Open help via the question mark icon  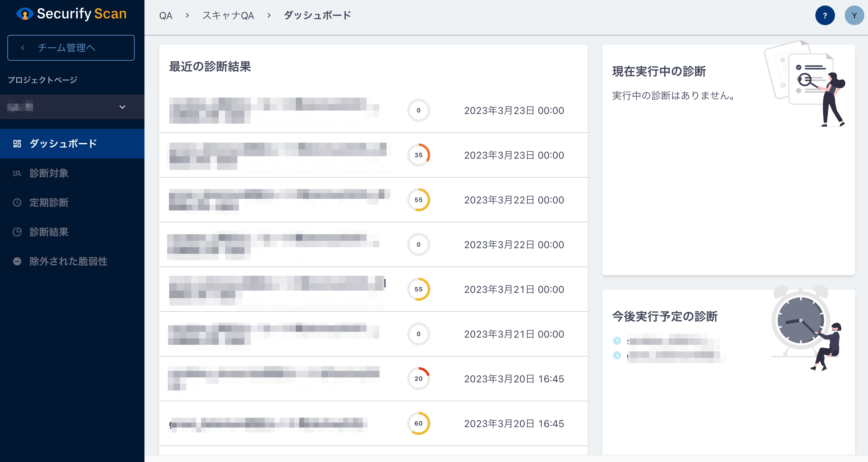tap(825, 16)
